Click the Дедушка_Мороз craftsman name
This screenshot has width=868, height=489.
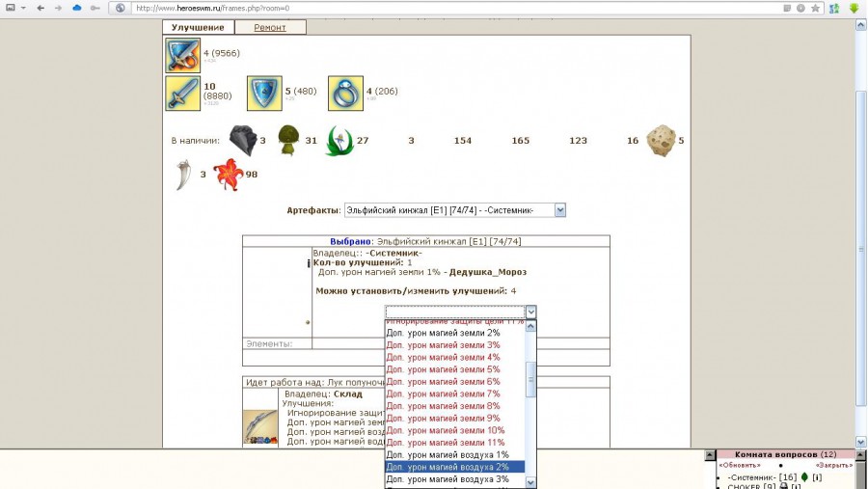click(x=488, y=272)
